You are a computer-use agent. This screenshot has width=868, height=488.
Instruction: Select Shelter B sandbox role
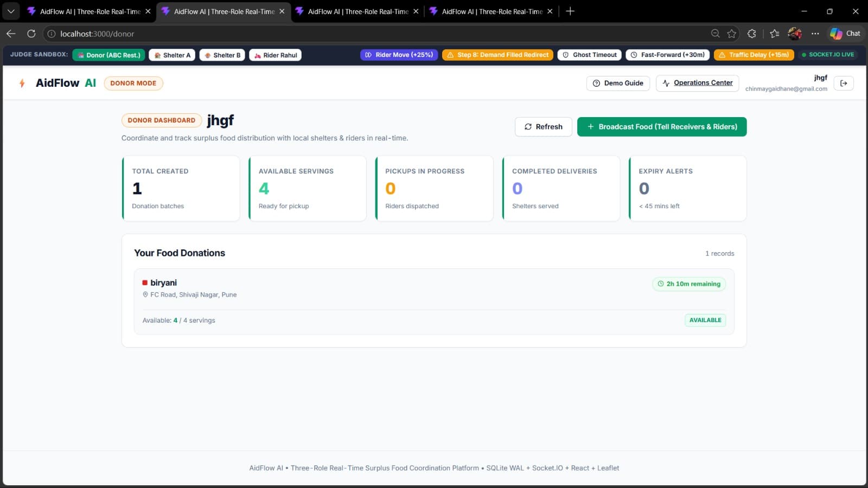pyautogui.click(x=222, y=55)
